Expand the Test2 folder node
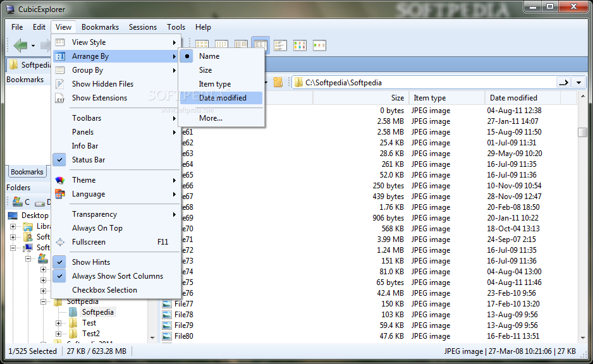This screenshot has height=364, width=593. tap(58, 334)
